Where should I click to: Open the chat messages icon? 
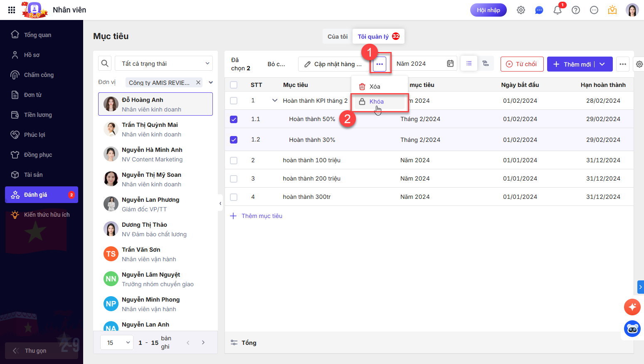tap(539, 10)
